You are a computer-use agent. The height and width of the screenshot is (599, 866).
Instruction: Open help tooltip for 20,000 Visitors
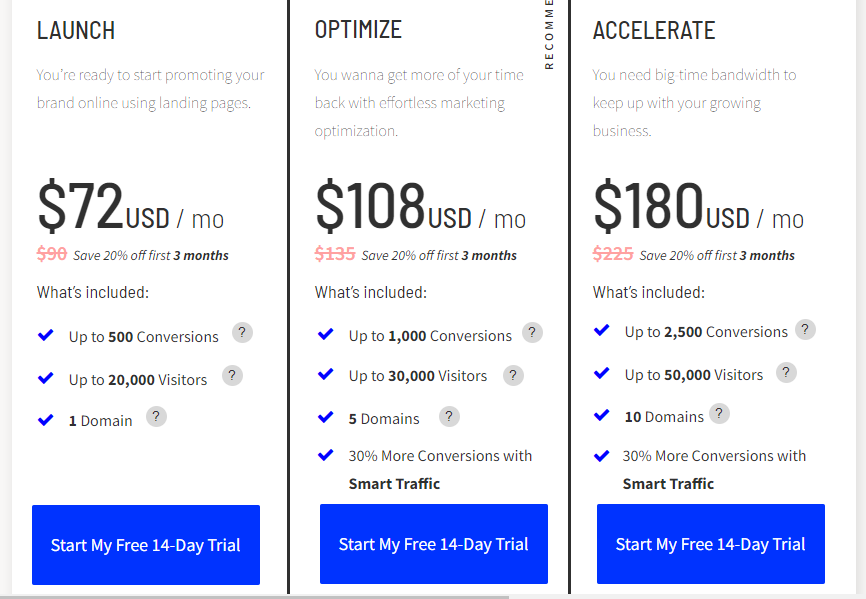coord(232,375)
